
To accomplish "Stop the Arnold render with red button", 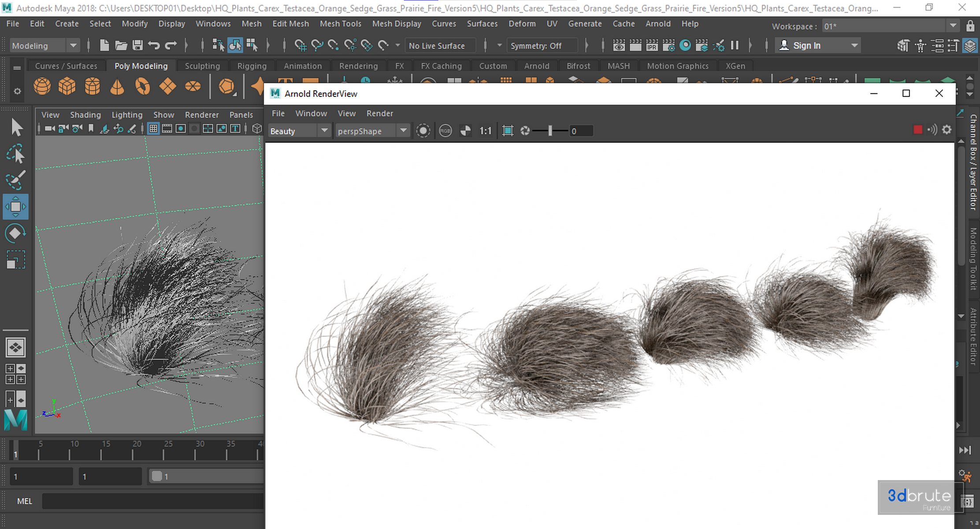I will coord(918,130).
